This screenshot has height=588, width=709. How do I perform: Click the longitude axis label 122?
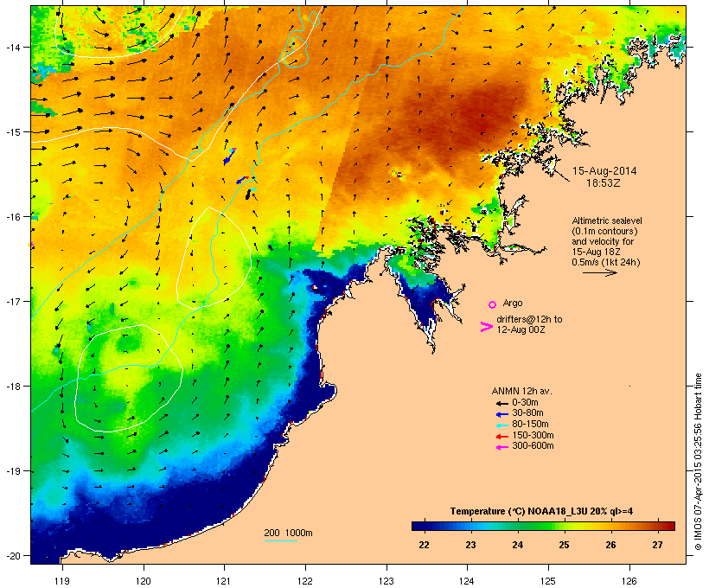click(305, 581)
